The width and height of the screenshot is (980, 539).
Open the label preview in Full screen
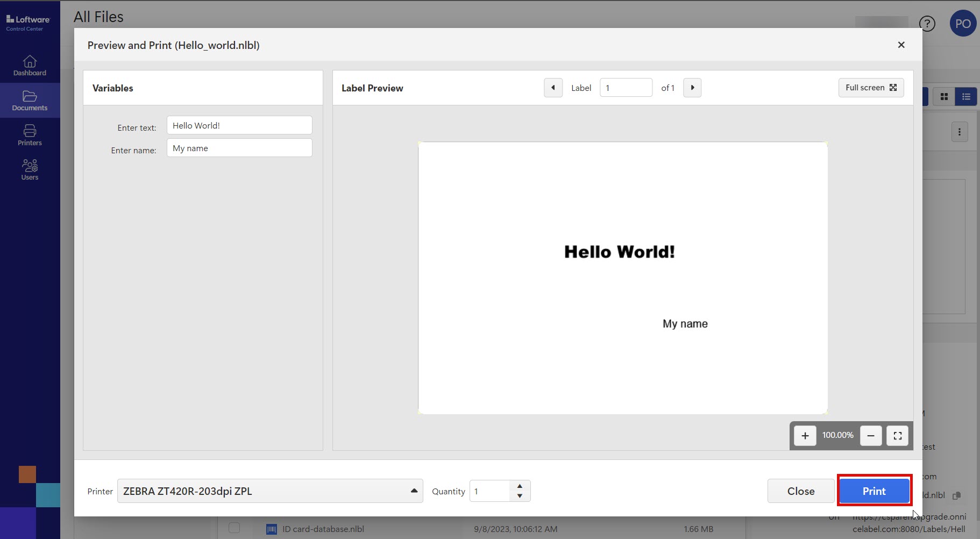870,88
